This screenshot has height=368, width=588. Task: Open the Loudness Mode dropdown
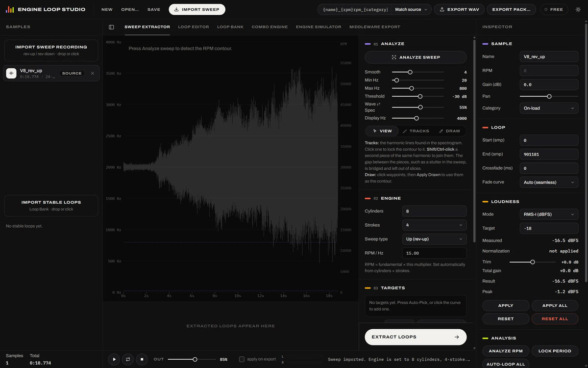point(549,214)
